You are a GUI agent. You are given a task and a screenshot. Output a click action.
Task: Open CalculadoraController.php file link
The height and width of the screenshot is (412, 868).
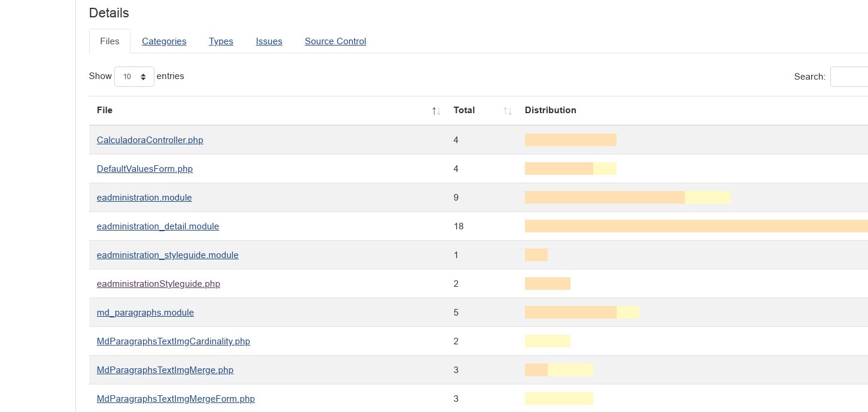pyautogui.click(x=150, y=140)
